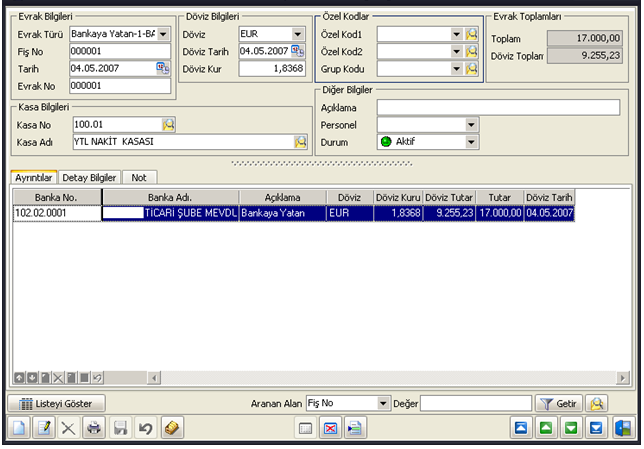Screen dimensions: 644x449
Task: Click the Değer search input field
Action: 476,403
